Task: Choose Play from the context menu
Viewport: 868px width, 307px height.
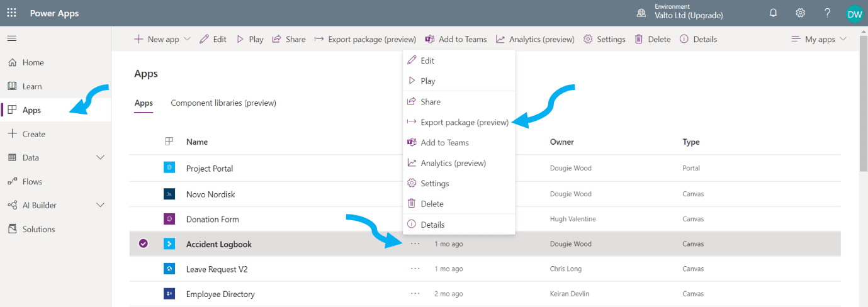Action: click(x=459, y=81)
